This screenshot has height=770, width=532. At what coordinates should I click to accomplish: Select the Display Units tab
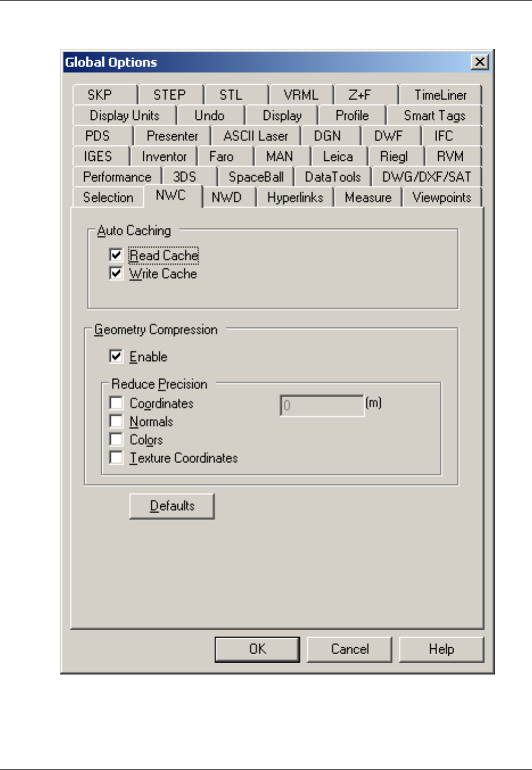[x=124, y=115]
